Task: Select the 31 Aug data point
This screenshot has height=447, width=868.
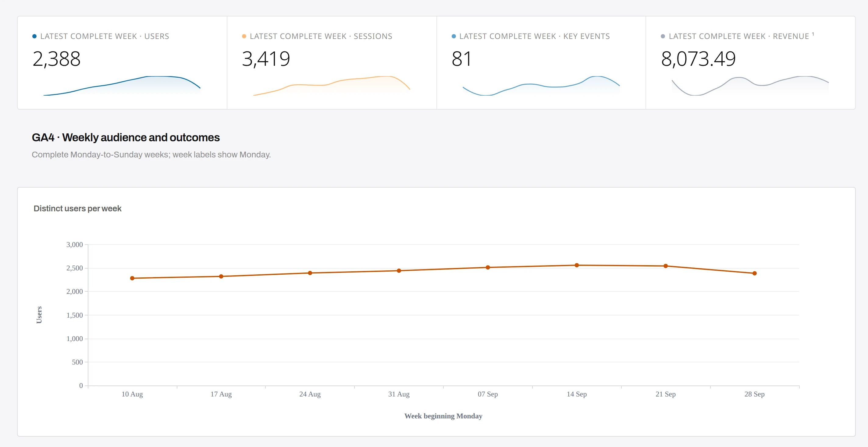Action: click(x=399, y=271)
